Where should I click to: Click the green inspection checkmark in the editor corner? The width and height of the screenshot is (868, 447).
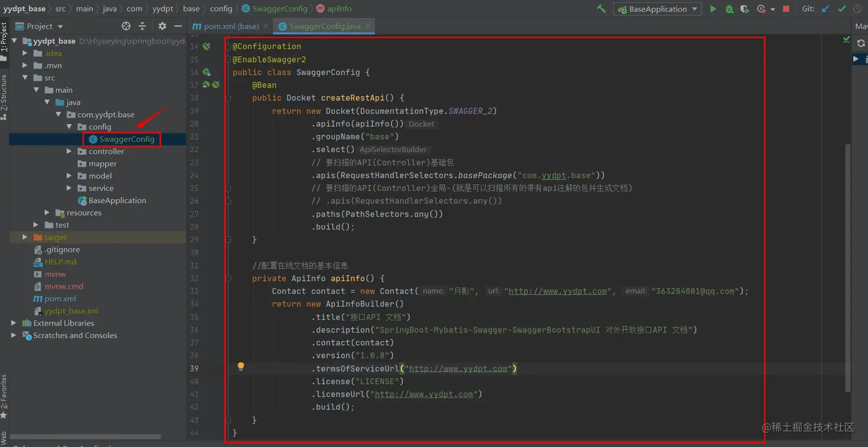point(846,40)
